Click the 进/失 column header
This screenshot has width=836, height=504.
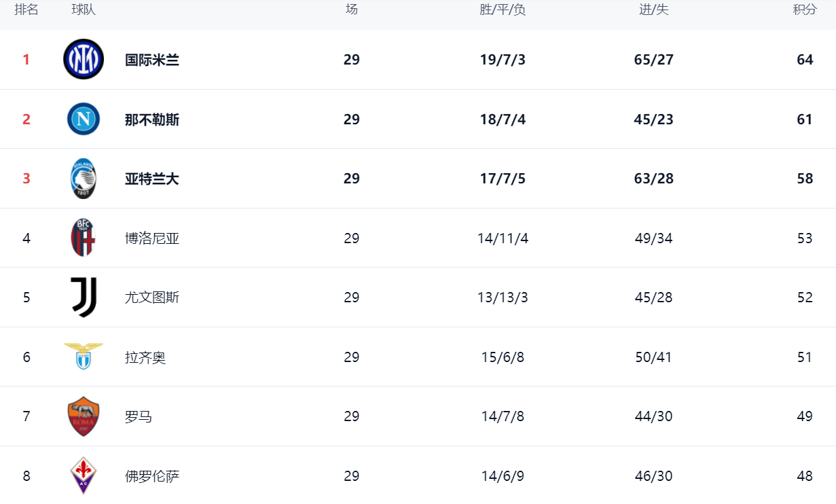point(654,10)
